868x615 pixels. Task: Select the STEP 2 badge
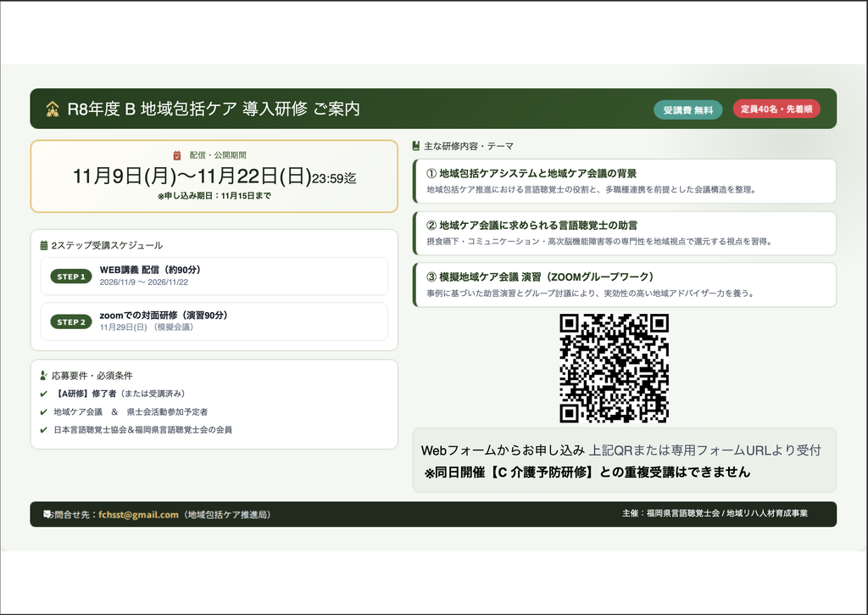[x=71, y=321]
